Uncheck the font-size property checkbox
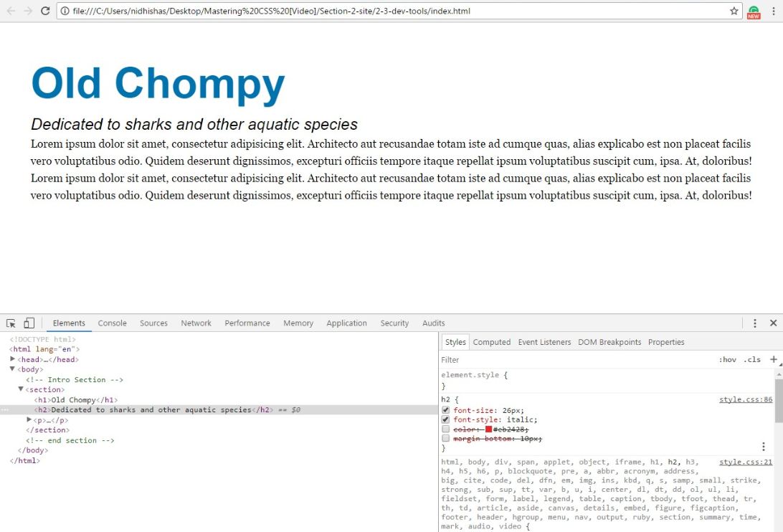Screen dimensions: 783x532 point(445,411)
